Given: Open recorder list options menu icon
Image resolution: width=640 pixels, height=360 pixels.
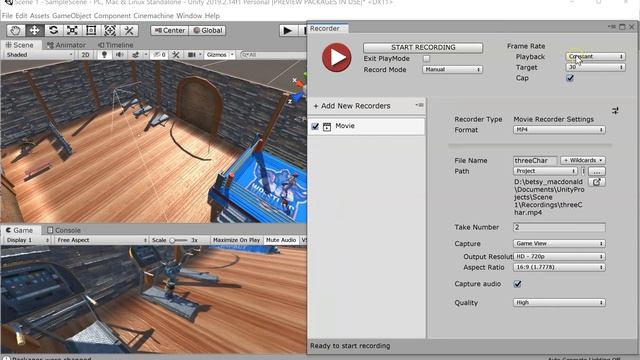Looking at the screenshot, I should click(x=420, y=105).
